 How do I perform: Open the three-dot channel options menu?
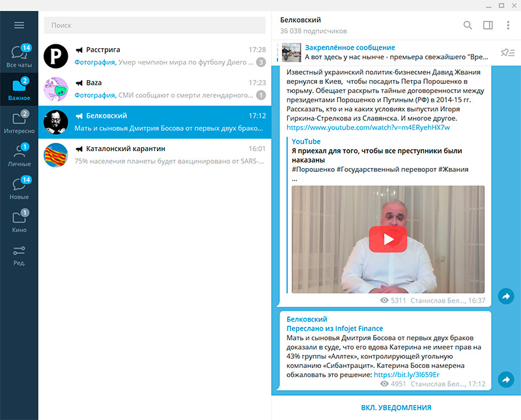(x=508, y=25)
